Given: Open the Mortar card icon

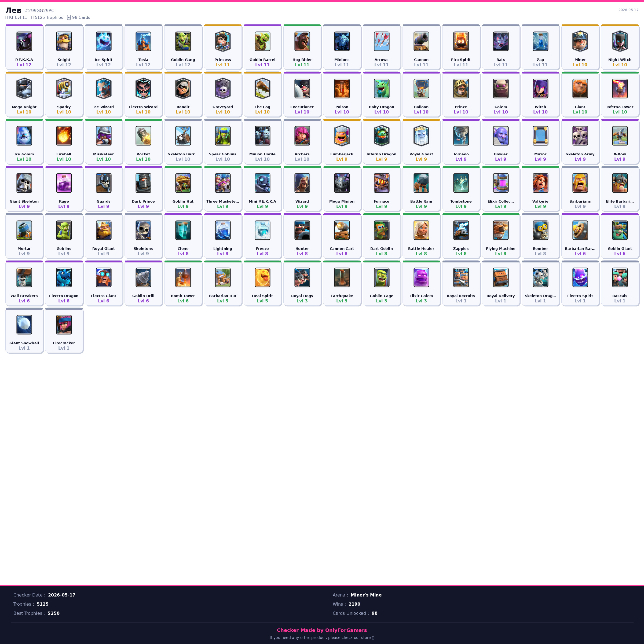Looking at the screenshot, I should point(24,230).
